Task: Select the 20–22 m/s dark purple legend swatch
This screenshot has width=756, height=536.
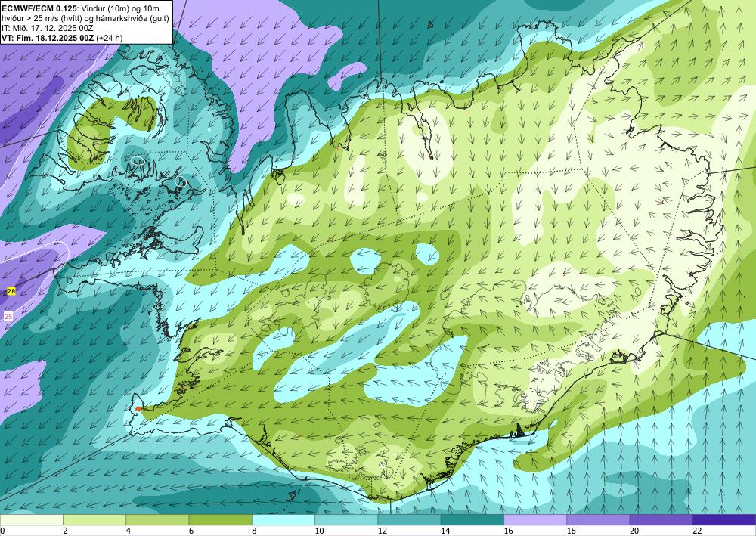Action: tap(661, 519)
